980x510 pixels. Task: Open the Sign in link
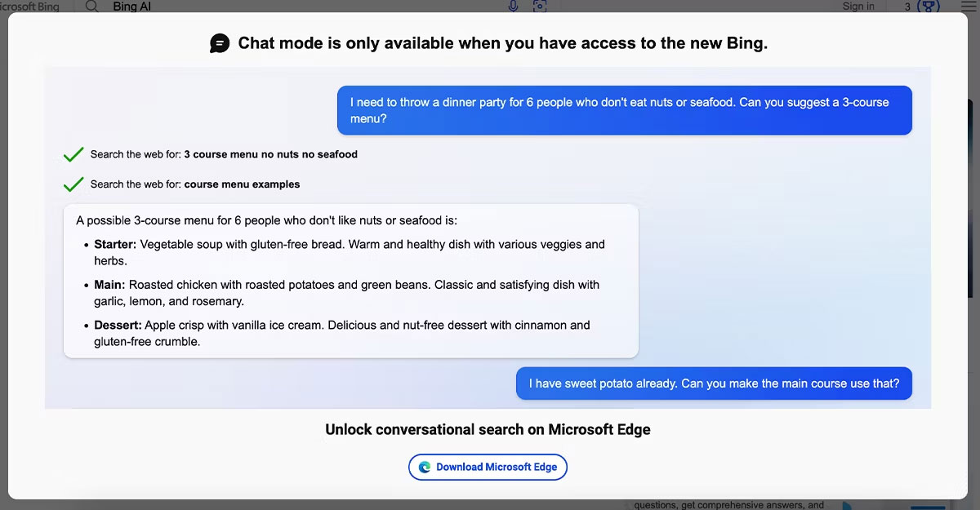(858, 7)
